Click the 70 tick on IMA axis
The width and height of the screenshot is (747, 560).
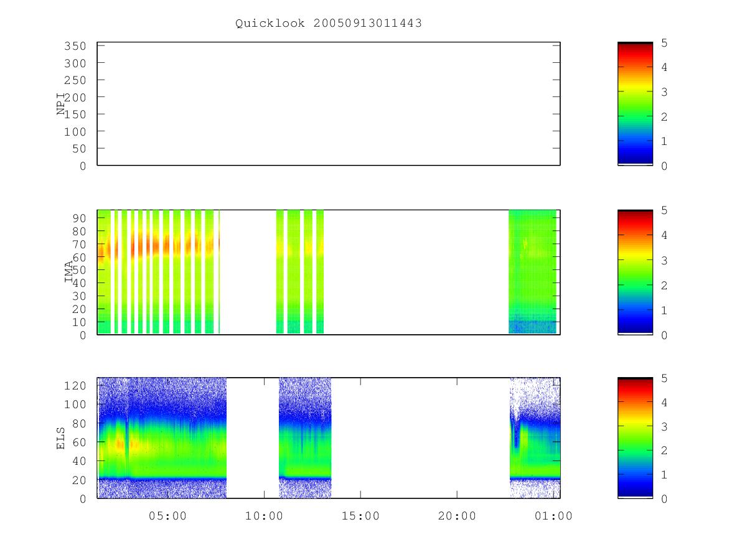click(x=78, y=243)
